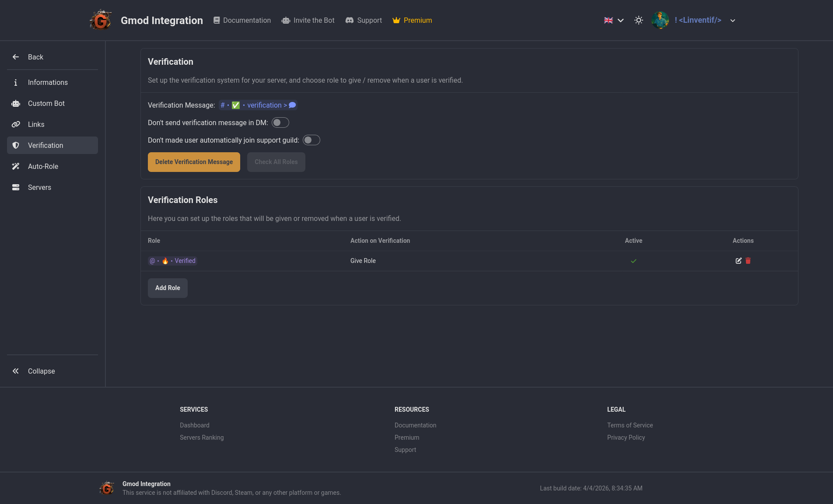
Task: Click the Collapse double-chevron icon
Action: point(16,371)
